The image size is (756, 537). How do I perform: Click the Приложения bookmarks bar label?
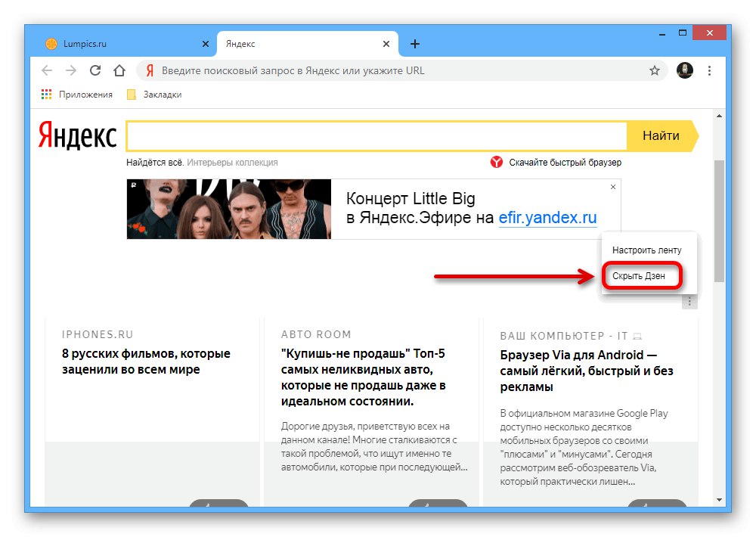click(85, 95)
